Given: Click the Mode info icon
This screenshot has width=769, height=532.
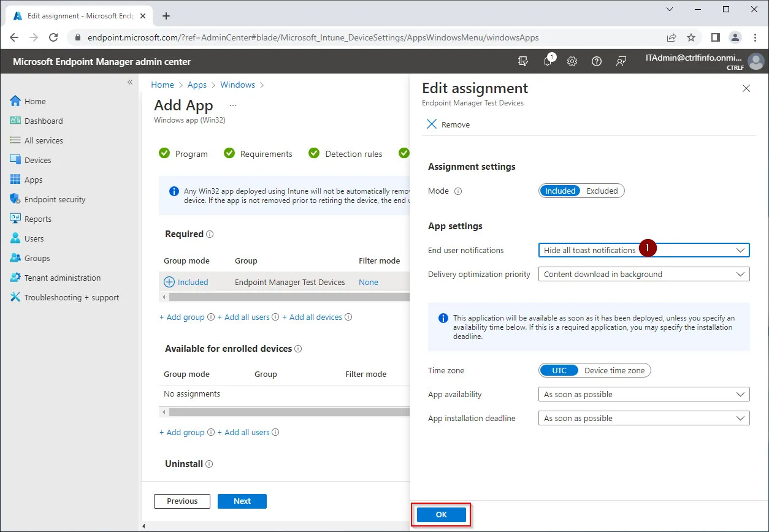Looking at the screenshot, I should (458, 191).
